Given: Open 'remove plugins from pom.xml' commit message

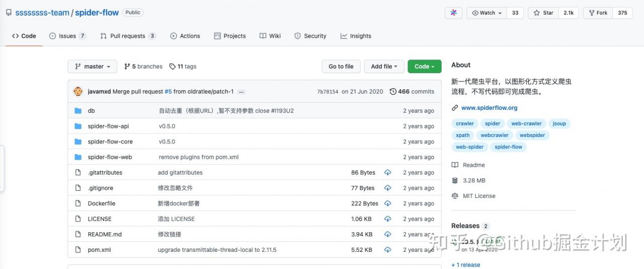Looking at the screenshot, I should (x=199, y=157).
